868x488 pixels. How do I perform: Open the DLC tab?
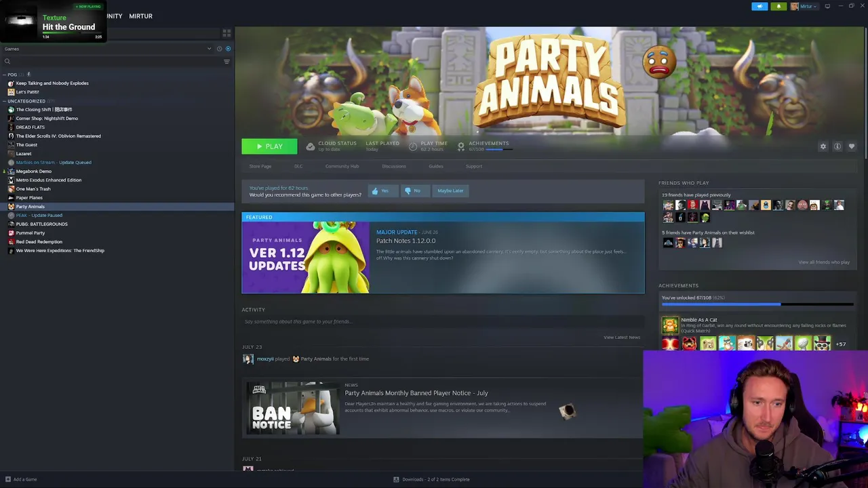[298, 166]
